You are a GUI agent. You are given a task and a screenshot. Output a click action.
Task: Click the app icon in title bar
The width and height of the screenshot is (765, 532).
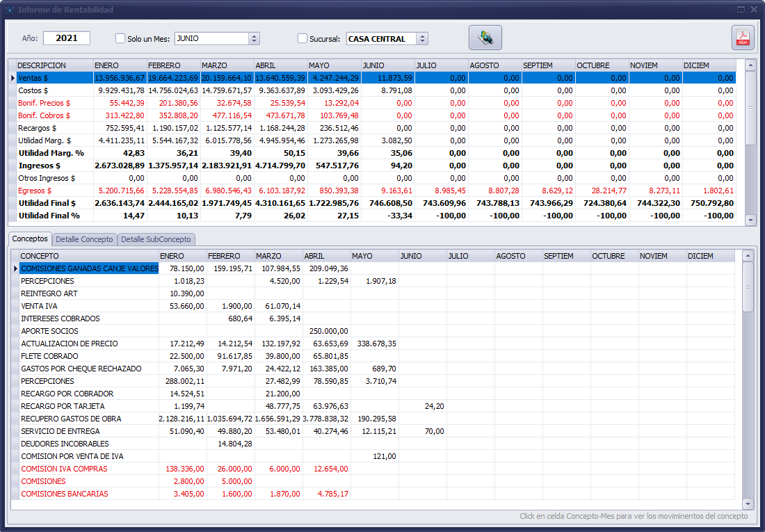coord(10,10)
